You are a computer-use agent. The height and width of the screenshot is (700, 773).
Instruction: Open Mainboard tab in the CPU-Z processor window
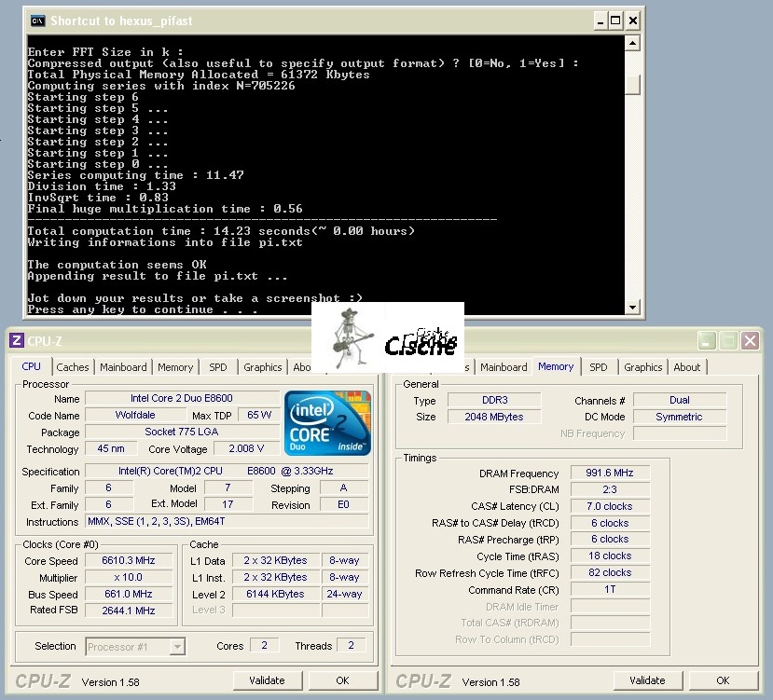coord(123,367)
